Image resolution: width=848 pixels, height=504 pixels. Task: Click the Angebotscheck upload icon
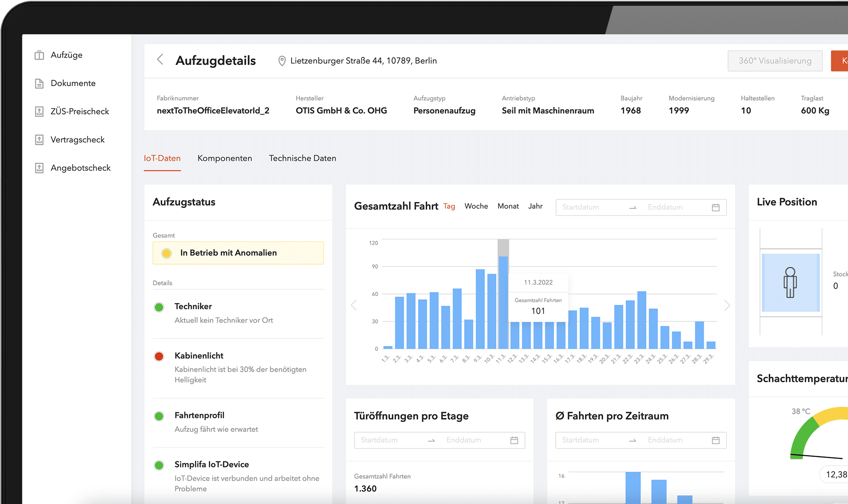[39, 168]
